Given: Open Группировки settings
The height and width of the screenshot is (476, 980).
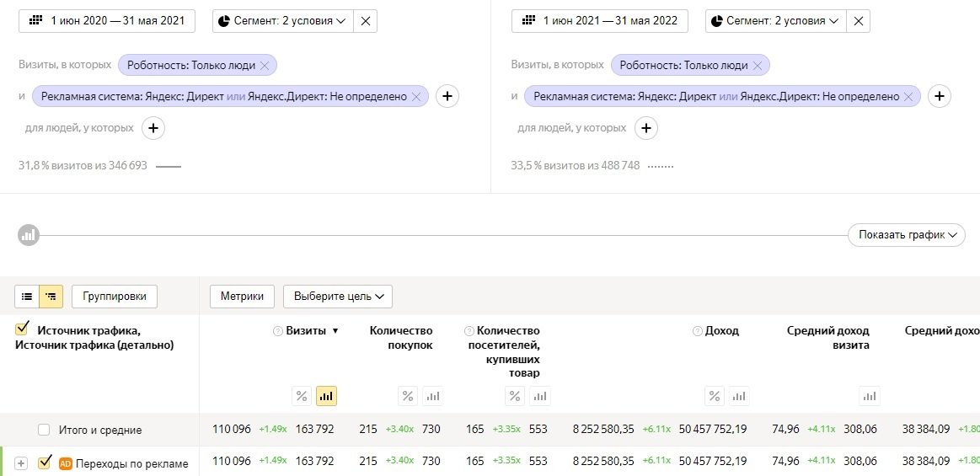Looking at the screenshot, I should point(115,297).
